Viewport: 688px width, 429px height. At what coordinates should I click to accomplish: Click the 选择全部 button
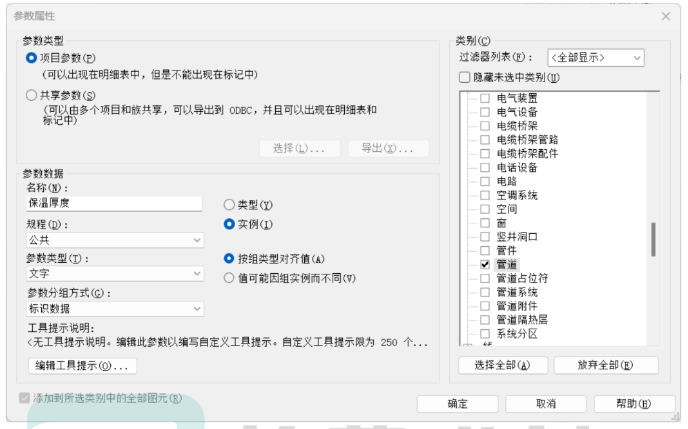503,365
